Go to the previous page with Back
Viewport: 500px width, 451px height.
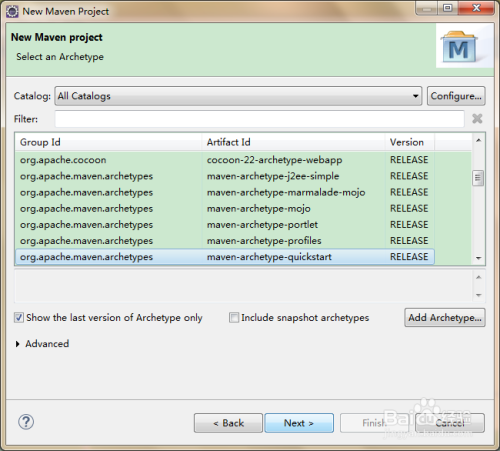(x=228, y=423)
